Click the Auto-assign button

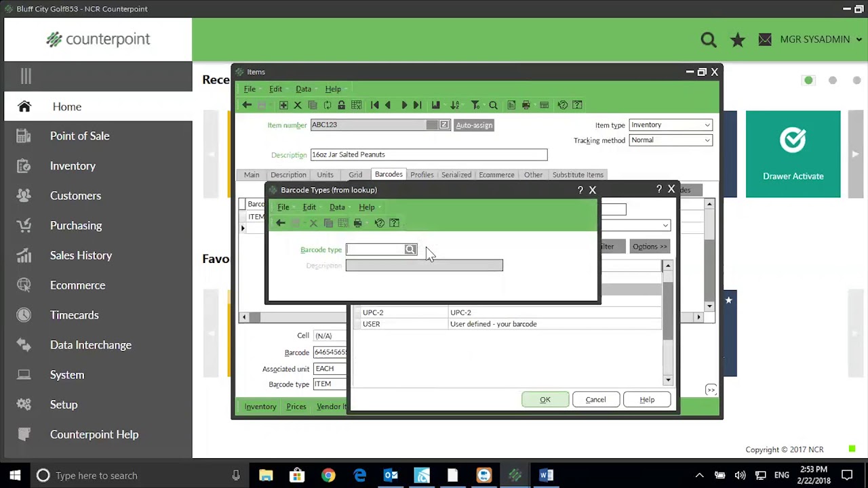tap(474, 125)
